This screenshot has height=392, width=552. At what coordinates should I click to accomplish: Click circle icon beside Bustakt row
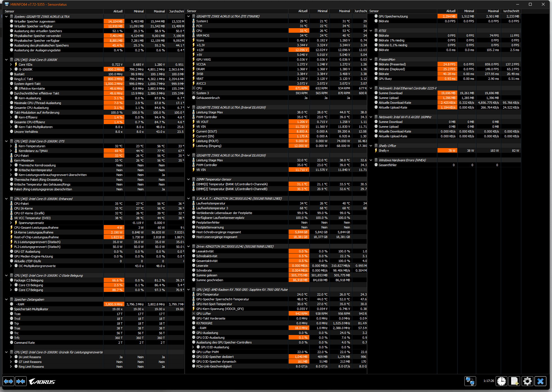coord(12,74)
